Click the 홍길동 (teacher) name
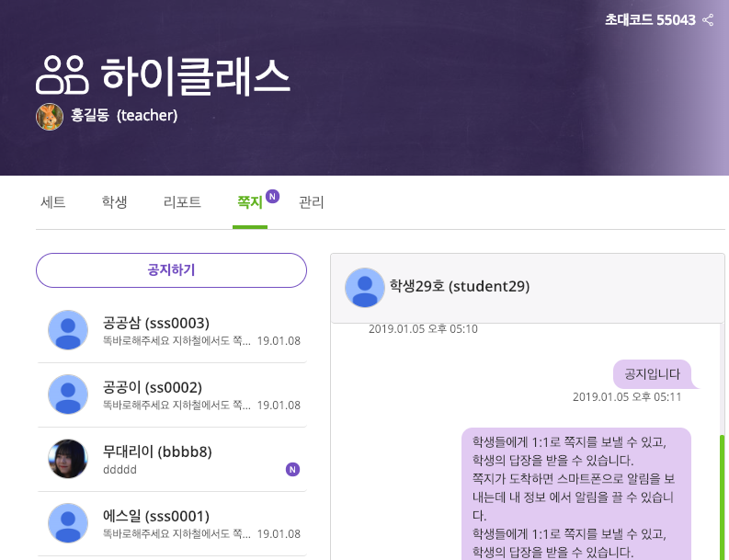 [x=124, y=115]
